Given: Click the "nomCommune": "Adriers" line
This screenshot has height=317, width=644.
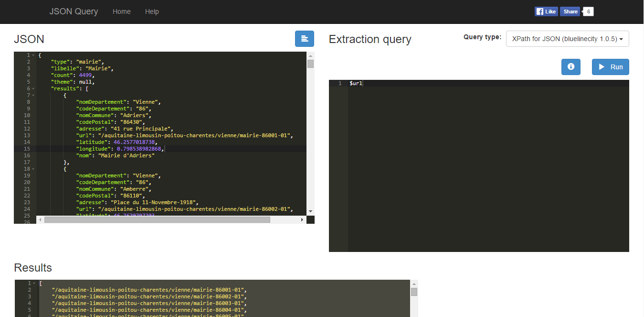Looking at the screenshot, I should 114,115.
